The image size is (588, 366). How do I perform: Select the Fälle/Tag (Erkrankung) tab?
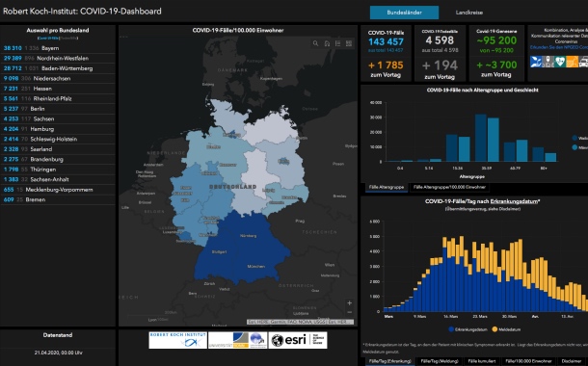click(390, 361)
